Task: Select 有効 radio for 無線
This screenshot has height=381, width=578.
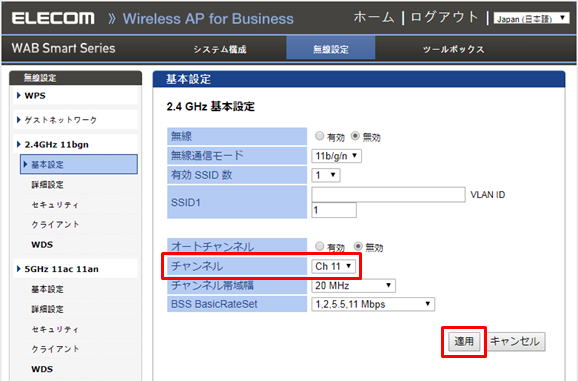Action: (320, 136)
